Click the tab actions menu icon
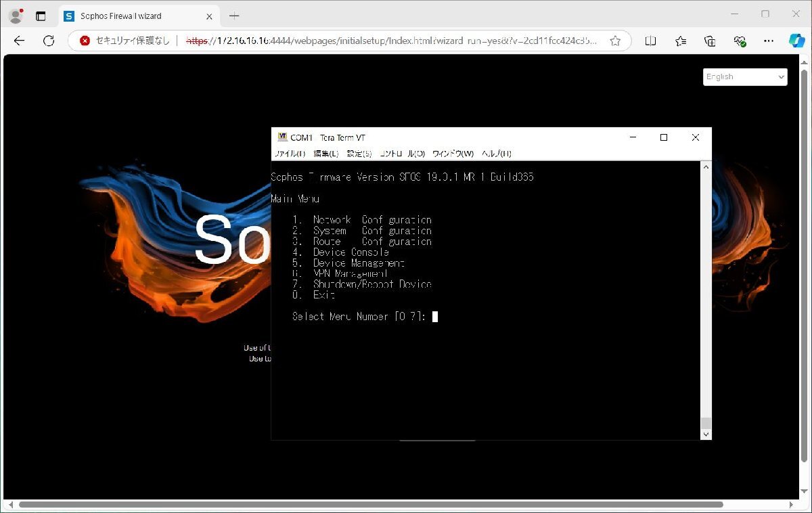Image resolution: width=812 pixels, height=513 pixels. [x=41, y=16]
